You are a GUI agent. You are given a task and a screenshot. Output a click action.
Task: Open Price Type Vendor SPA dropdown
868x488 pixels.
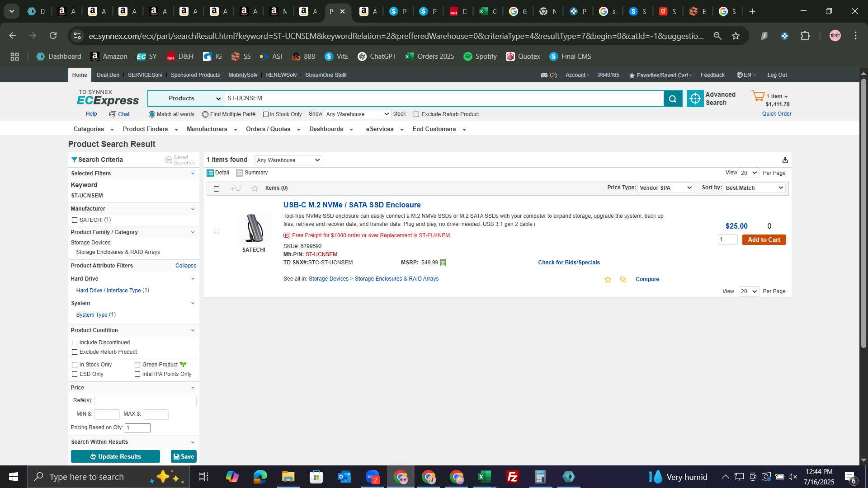[665, 188]
